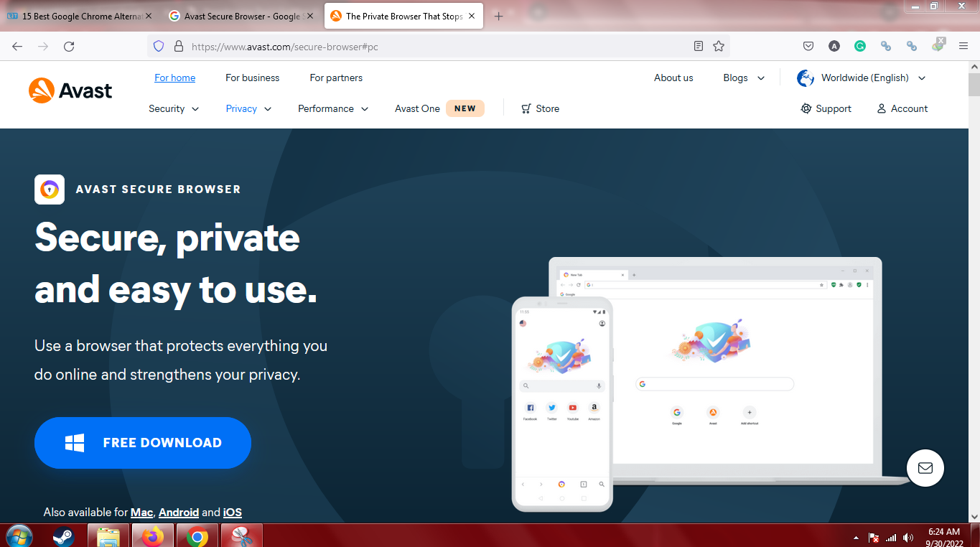
Task: Click the Avast logo in the header
Action: pos(70,91)
